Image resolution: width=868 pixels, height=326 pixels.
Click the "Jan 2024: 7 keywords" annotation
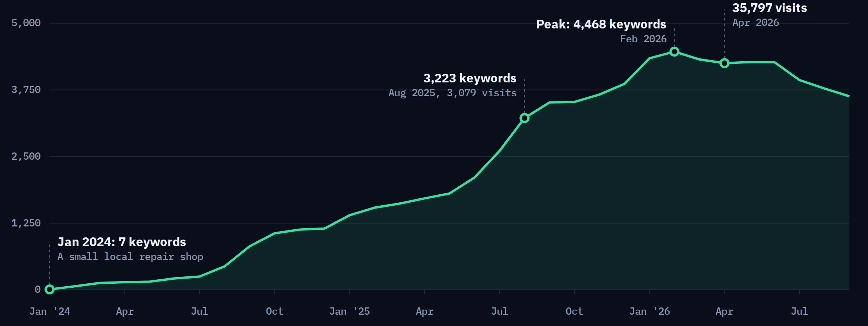click(122, 242)
